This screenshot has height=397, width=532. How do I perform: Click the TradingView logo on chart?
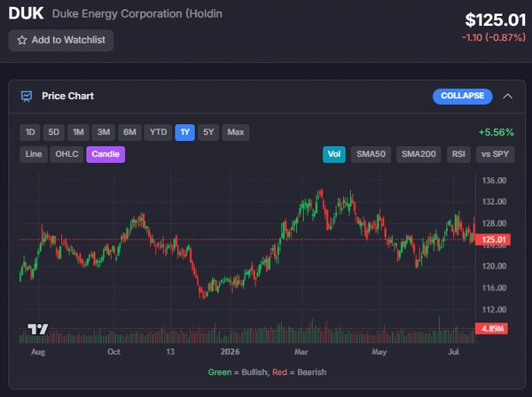pyautogui.click(x=37, y=329)
